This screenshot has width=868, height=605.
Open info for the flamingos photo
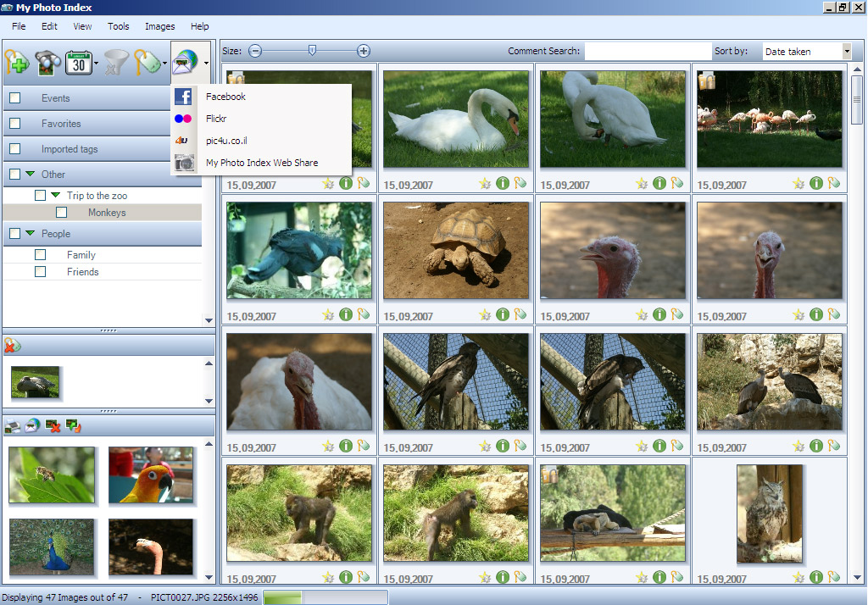[816, 183]
